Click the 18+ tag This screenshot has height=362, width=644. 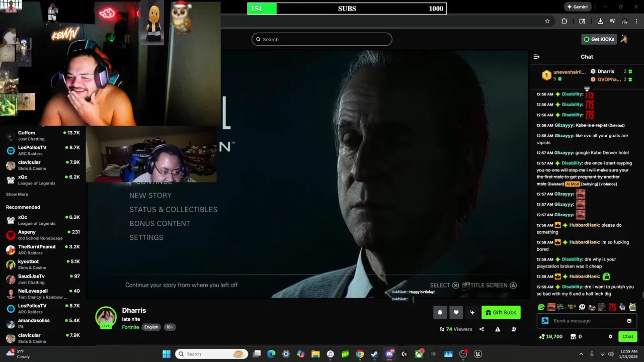(x=170, y=327)
